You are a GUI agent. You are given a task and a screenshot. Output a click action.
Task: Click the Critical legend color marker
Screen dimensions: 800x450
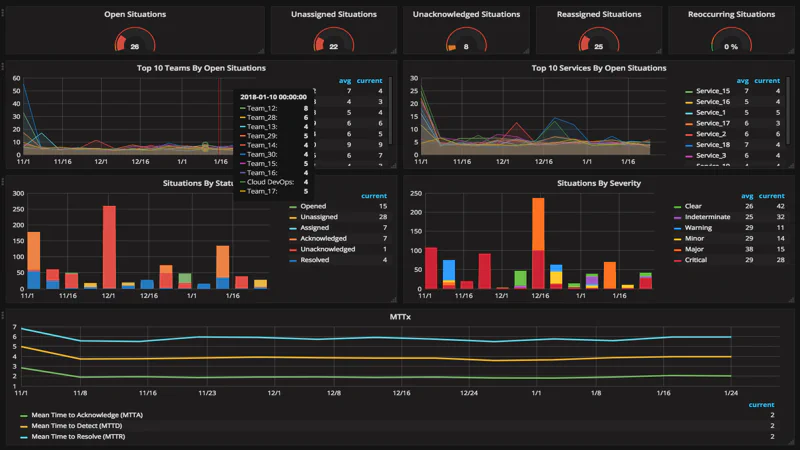(678, 260)
